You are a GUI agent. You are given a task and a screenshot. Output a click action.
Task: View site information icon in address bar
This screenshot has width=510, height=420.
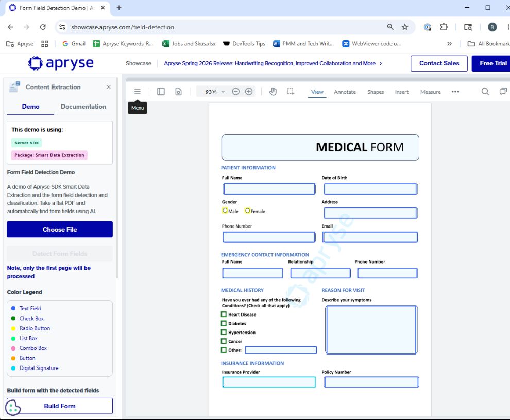[x=62, y=27]
